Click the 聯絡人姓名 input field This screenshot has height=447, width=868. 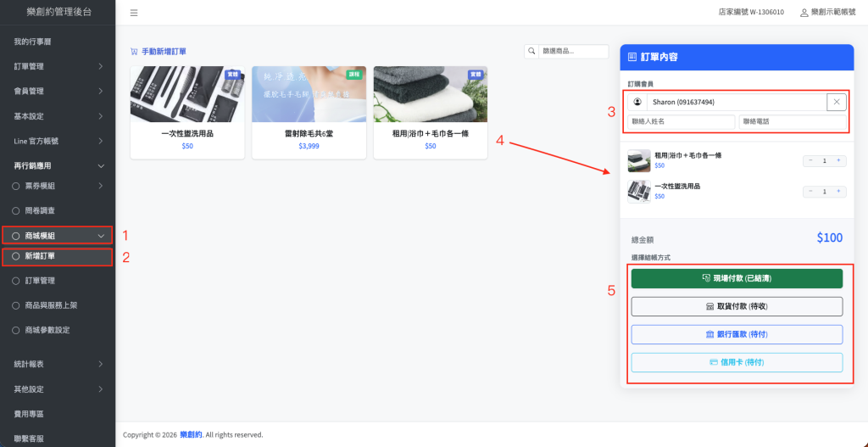(682, 122)
